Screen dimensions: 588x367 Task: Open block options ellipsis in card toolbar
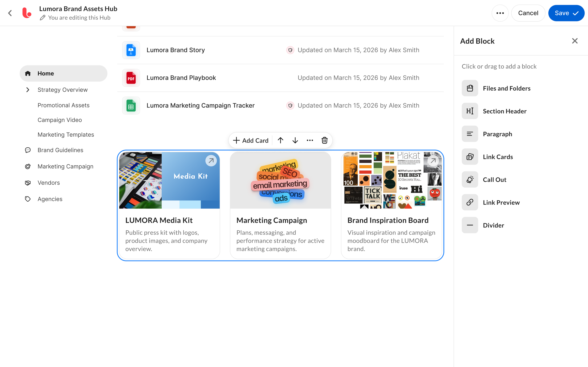(310, 140)
